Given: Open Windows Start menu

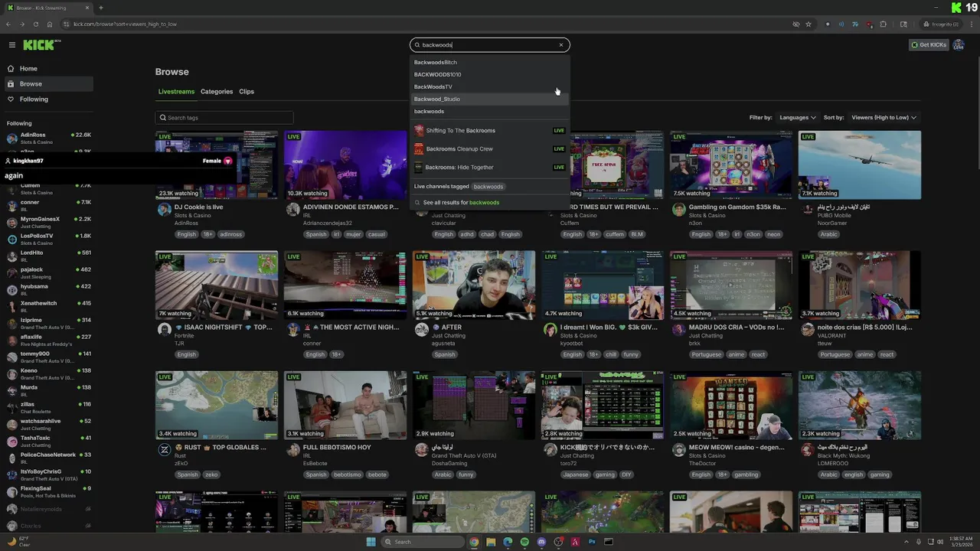Looking at the screenshot, I should [371, 542].
